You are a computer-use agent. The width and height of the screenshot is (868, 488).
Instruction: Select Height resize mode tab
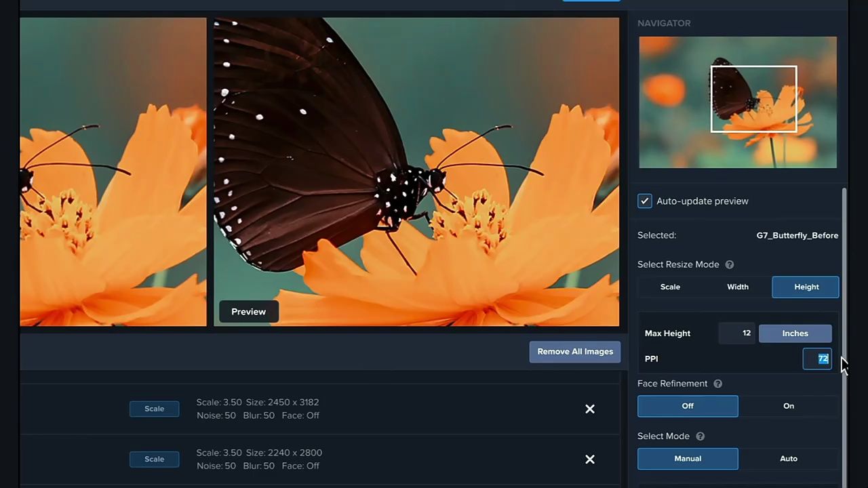[x=806, y=287]
